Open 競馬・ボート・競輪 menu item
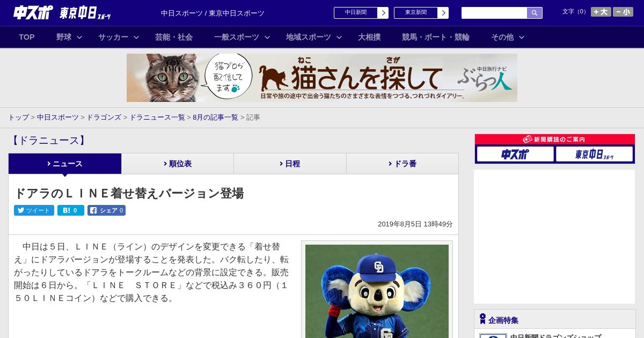Screen dimensions: 644x338 (x=436, y=37)
